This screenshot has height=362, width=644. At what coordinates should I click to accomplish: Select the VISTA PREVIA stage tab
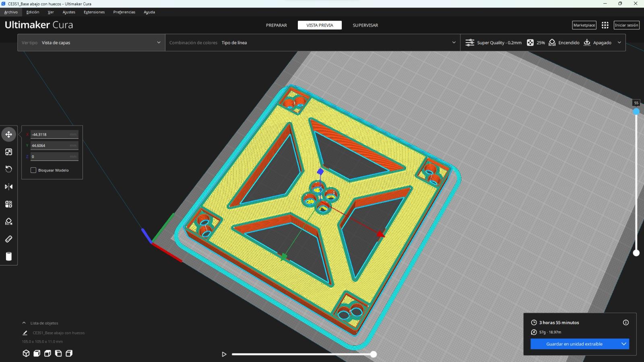click(x=320, y=25)
